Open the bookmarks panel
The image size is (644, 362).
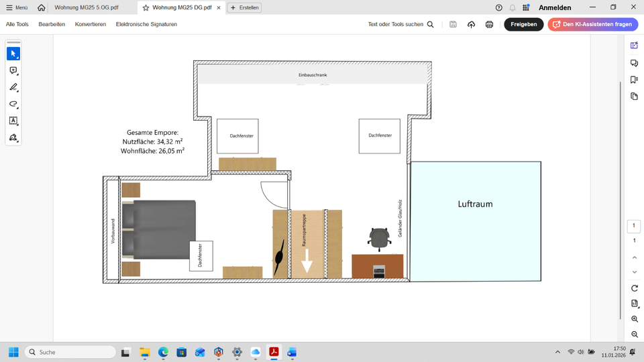point(635,80)
